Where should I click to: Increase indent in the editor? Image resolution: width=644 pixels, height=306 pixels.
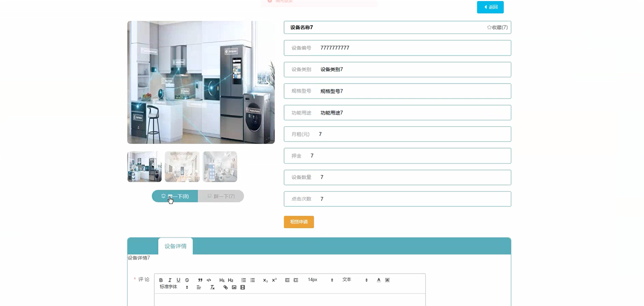click(296, 280)
